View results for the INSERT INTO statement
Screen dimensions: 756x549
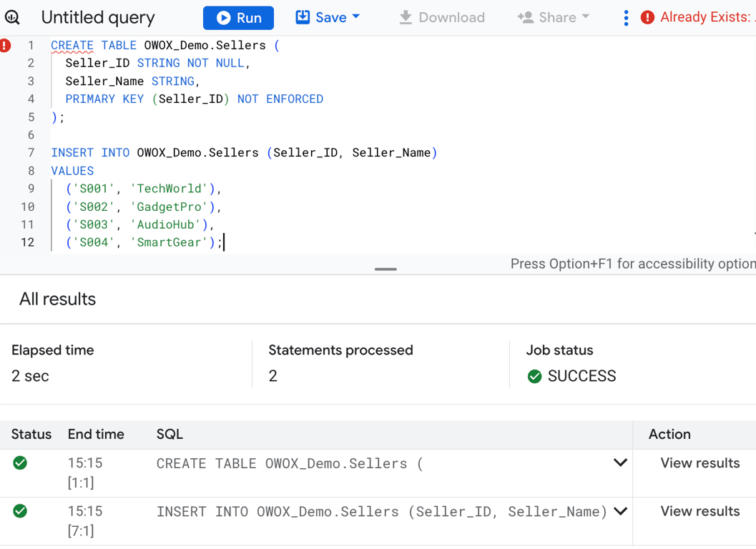click(700, 511)
